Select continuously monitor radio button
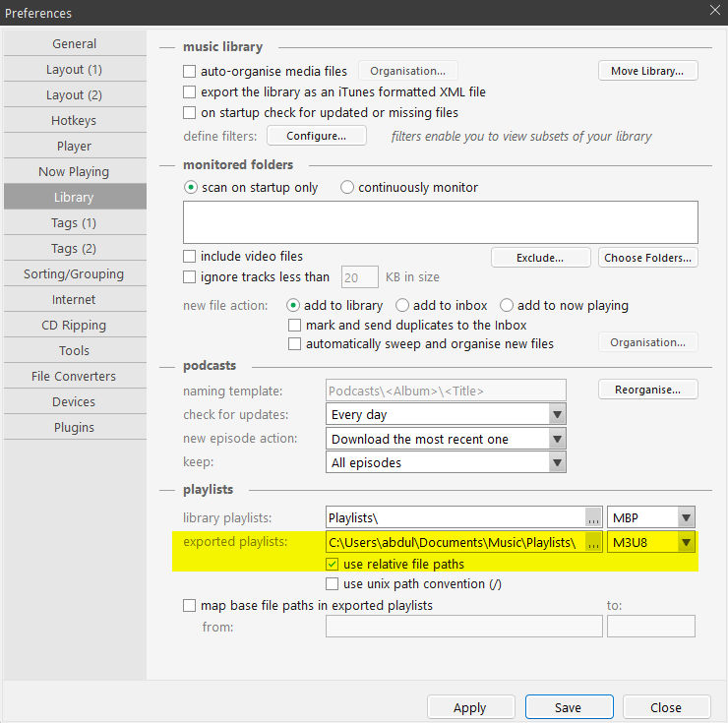 click(x=347, y=187)
